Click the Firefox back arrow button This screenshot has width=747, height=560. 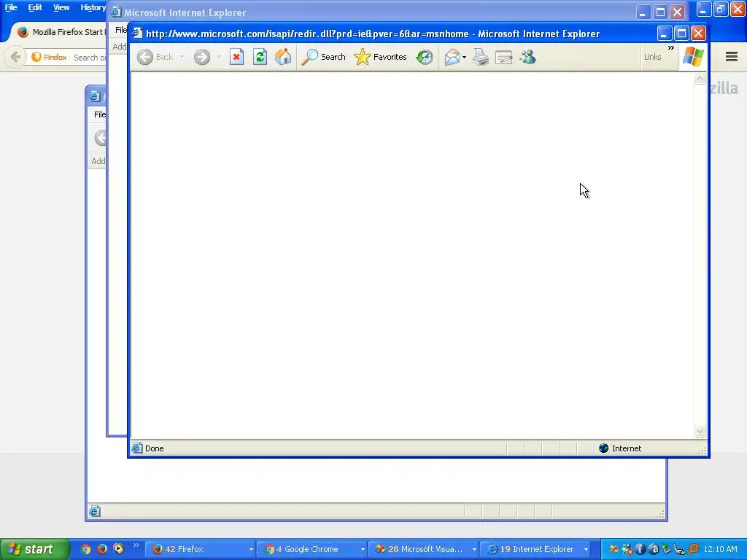click(15, 57)
